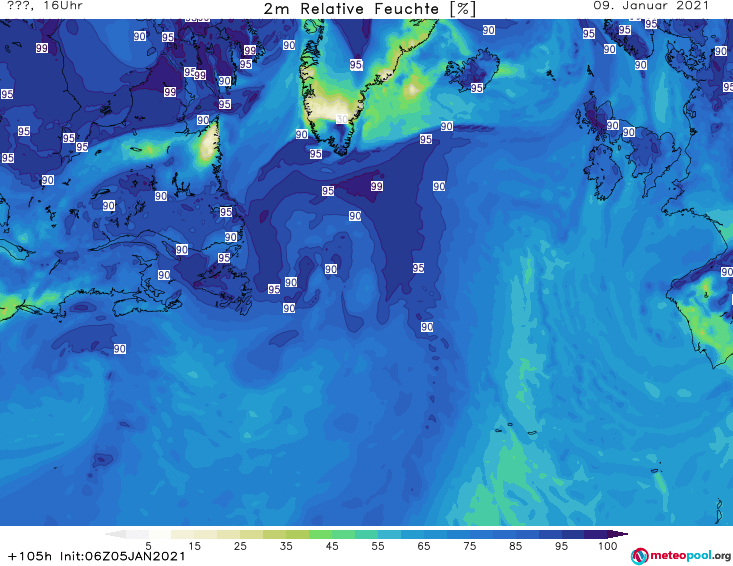Click the meteopool.org logo icon
The width and height of the screenshot is (733, 566).
point(639,556)
